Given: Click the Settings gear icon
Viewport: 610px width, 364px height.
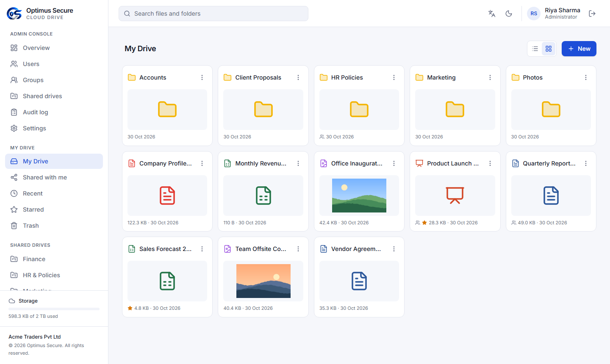Looking at the screenshot, I should click(14, 128).
